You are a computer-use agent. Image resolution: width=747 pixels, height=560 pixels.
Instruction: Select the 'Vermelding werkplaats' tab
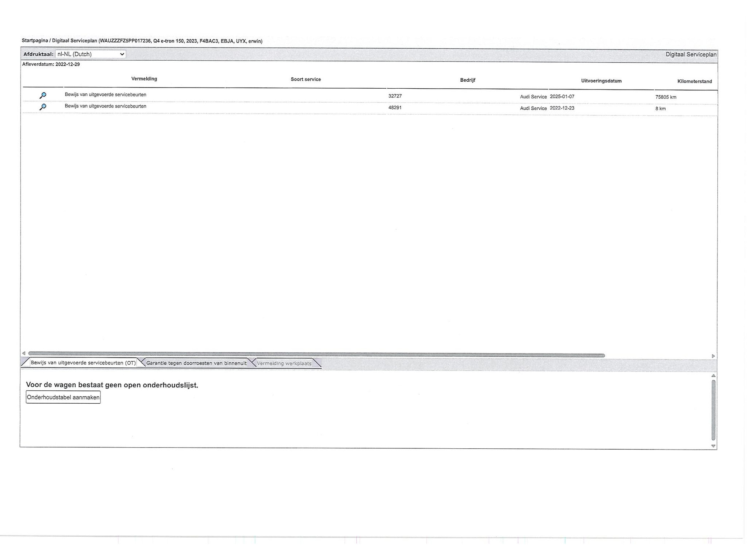pyautogui.click(x=284, y=364)
